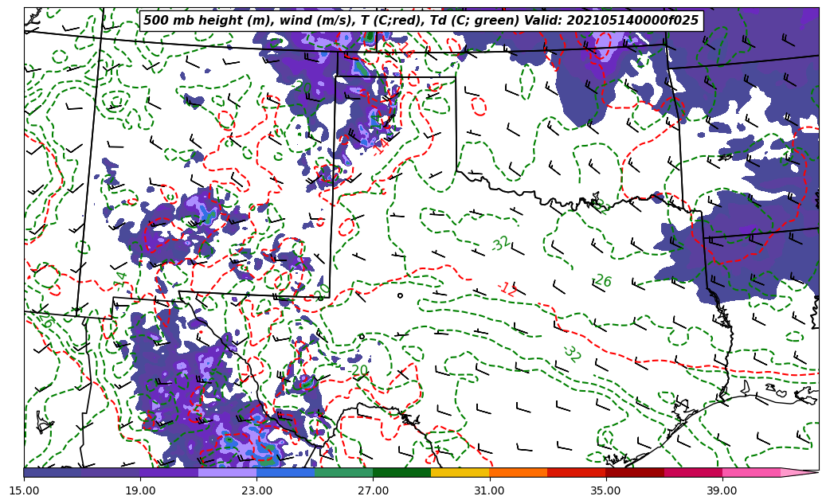Click the 23.00 colorbar tick label
This screenshot has height=504, width=826.
pyautogui.click(x=257, y=490)
